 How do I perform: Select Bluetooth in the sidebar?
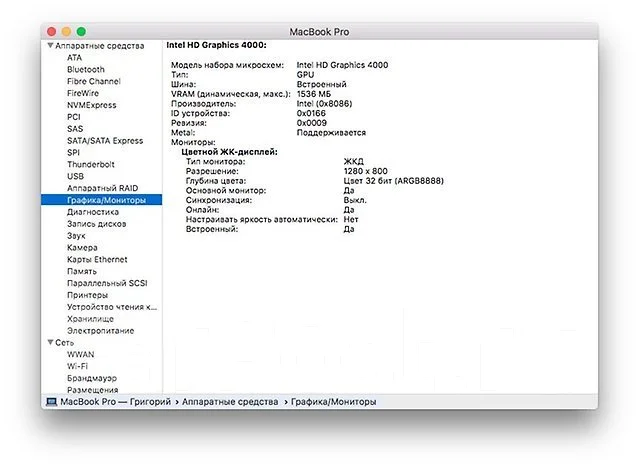(86, 69)
